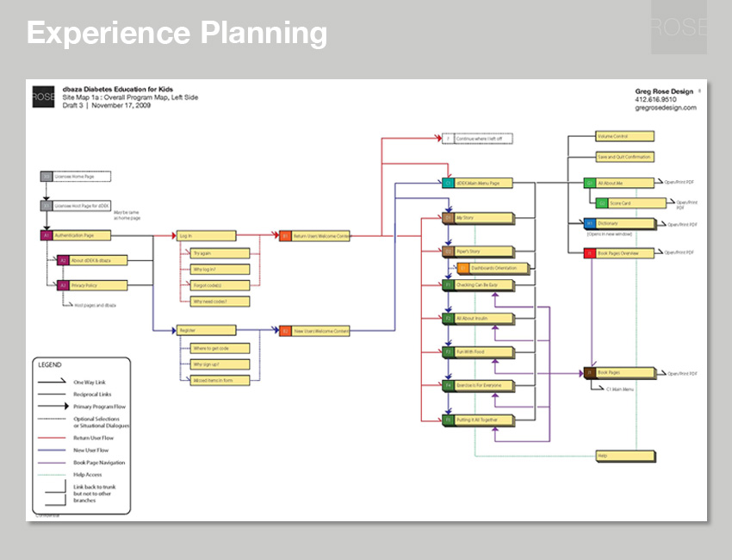This screenshot has width=732, height=560.
Task: Select the green G1 code square
Action: coord(590,184)
